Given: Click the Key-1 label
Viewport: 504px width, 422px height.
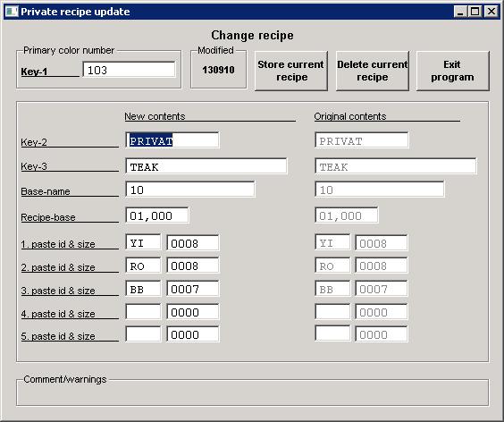Looking at the screenshot, I should [34, 72].
